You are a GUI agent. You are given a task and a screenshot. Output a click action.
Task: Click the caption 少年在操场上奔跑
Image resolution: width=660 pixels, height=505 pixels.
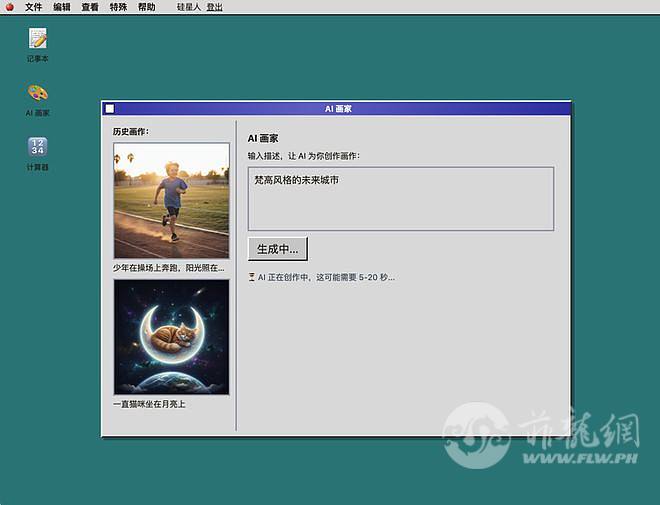169,268
